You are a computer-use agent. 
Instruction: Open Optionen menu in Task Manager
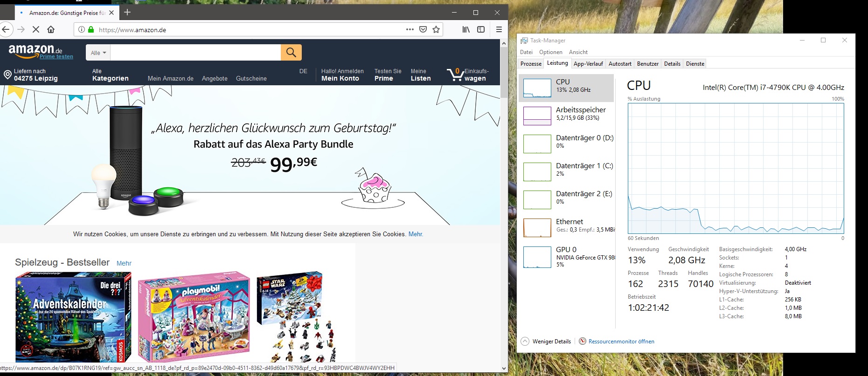pos(550,52)
